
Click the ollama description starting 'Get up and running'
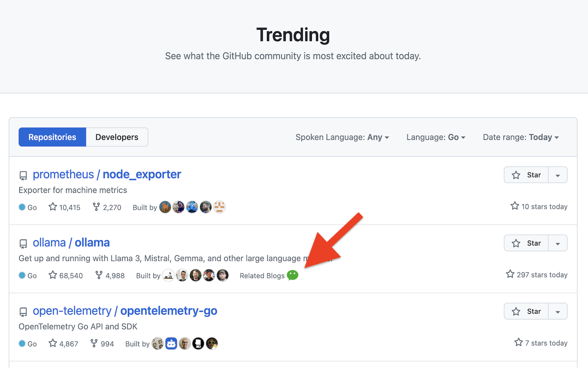tap(175, 259)
